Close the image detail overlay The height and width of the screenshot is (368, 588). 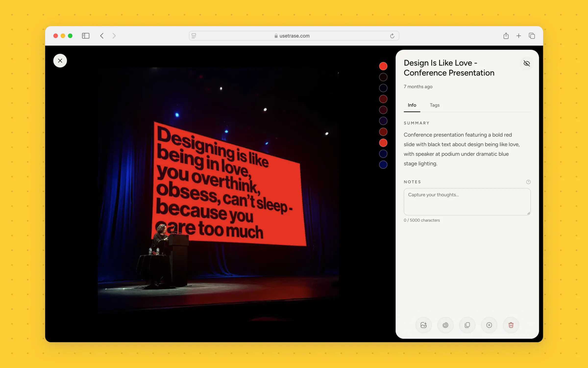point(60,61)
